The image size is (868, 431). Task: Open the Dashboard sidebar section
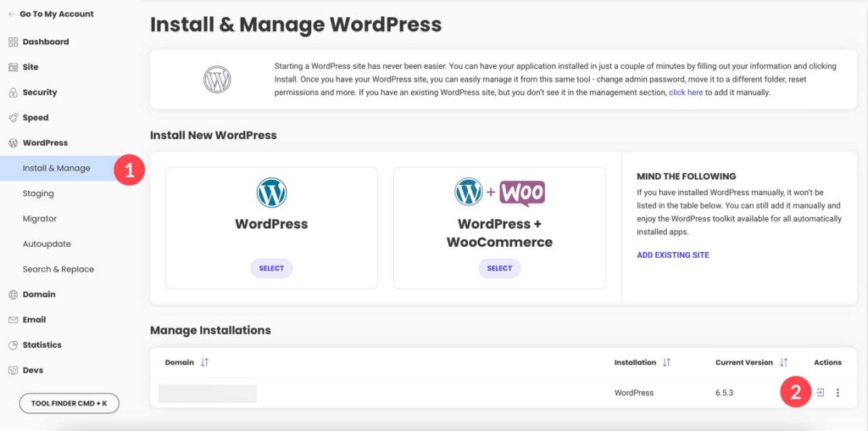point(45,42)
